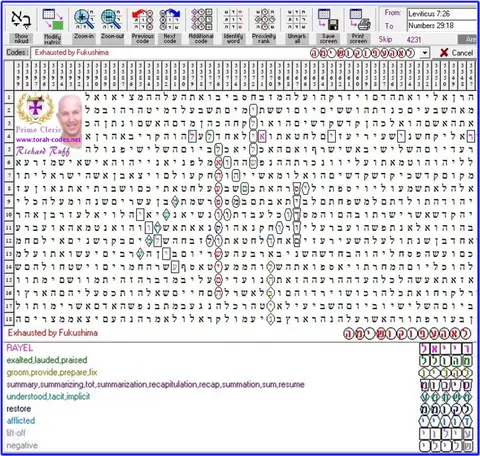Click the Print screen printer icon

(359, 20)
